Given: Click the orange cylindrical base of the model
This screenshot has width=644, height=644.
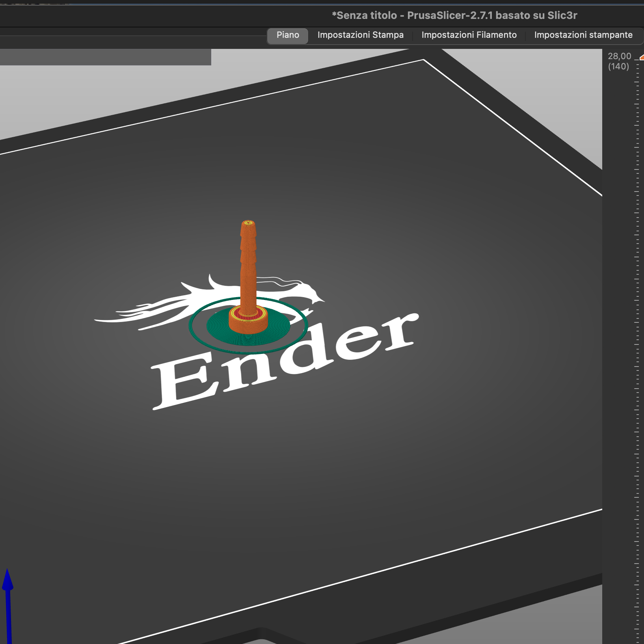Looking at the screenshot, I should pyautogui.click(x=248, y=326).
